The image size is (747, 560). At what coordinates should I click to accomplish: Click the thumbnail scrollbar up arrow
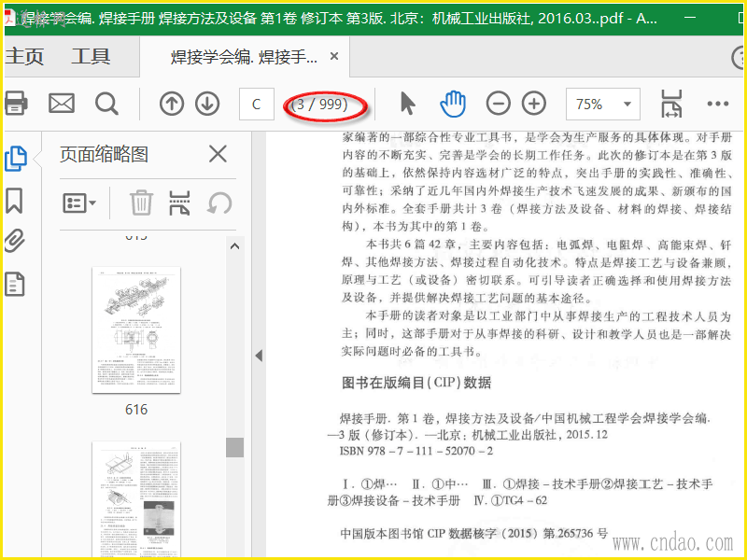point(234,246)
